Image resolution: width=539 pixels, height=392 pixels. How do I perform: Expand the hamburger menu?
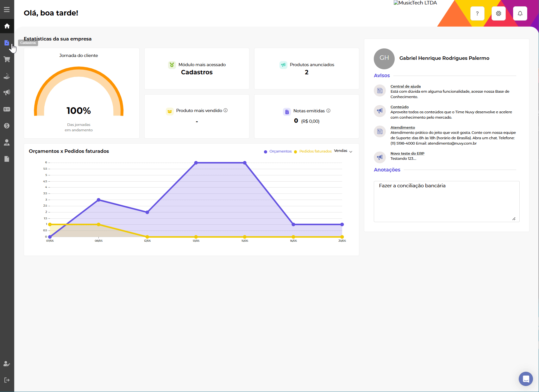tap(7, 9)
